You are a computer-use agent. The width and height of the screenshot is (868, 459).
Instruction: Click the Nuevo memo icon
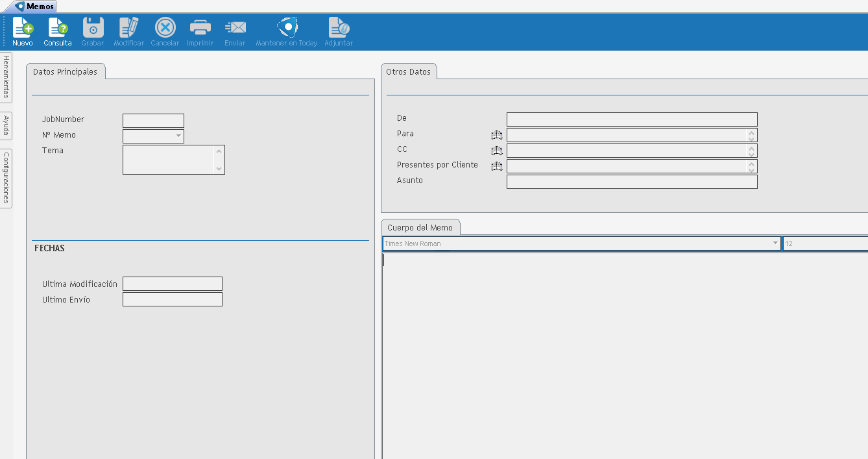coord(23,29)
